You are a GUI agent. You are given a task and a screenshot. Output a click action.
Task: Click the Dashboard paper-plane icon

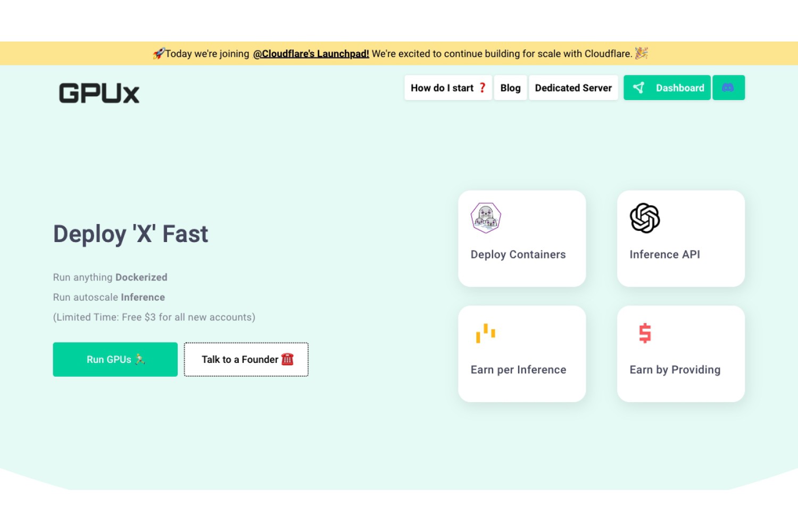[x=639, y=88]
